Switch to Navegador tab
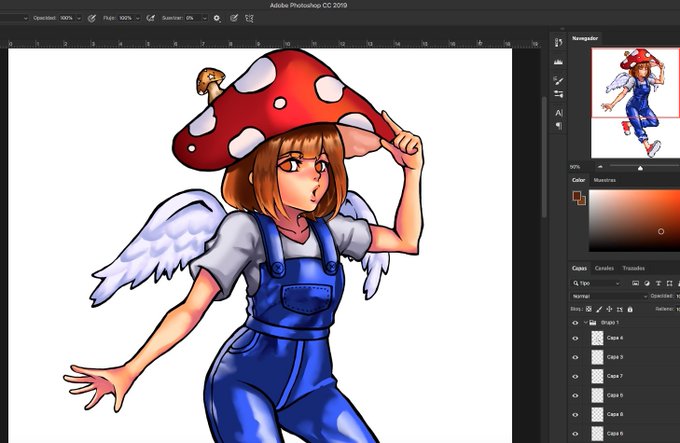This screenshot has height=443, width=680. pos(585,38)
